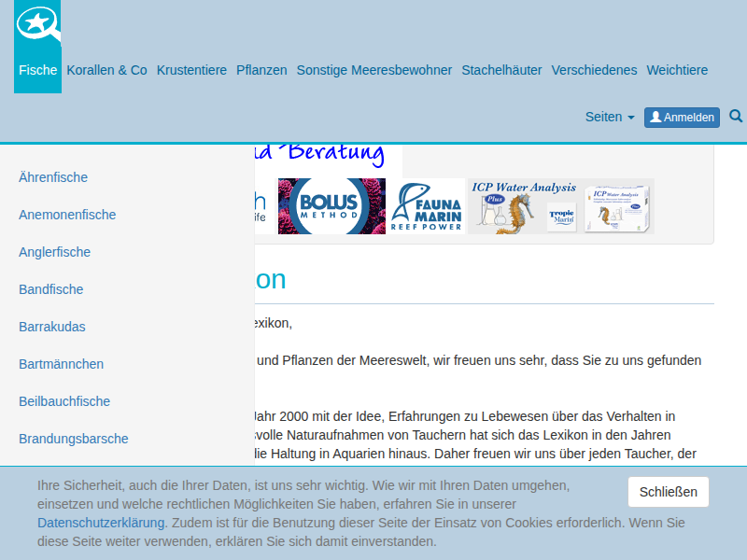Click the search magnifier icon

pos(736,116)
